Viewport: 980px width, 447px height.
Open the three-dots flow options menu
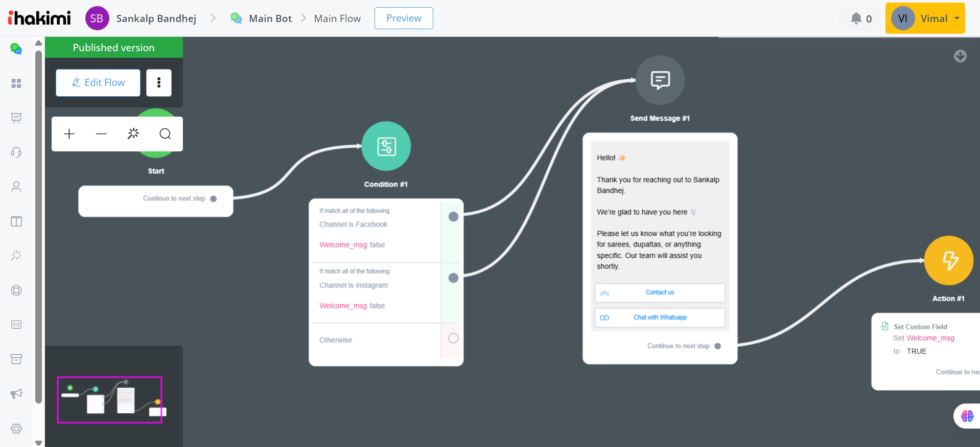click(159, 83)
